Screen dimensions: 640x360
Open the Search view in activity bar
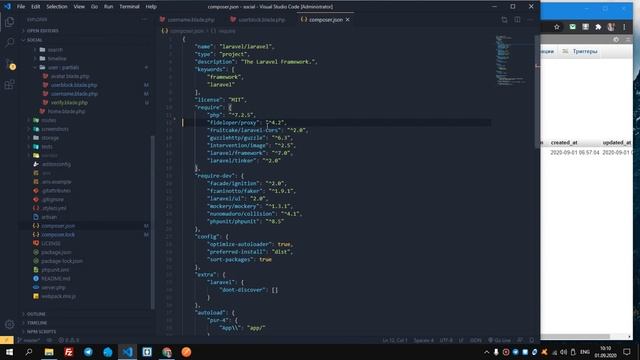(x=9, y=42)
